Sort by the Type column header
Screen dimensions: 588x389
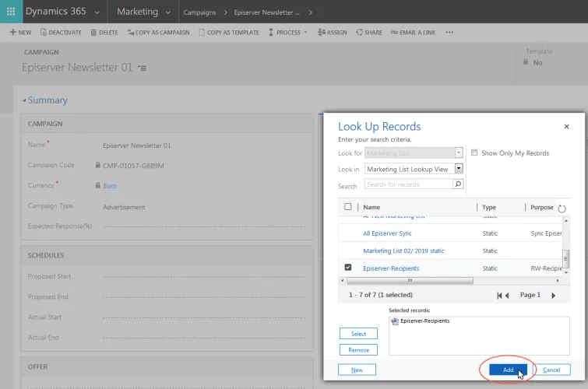[x=489, y=207]
